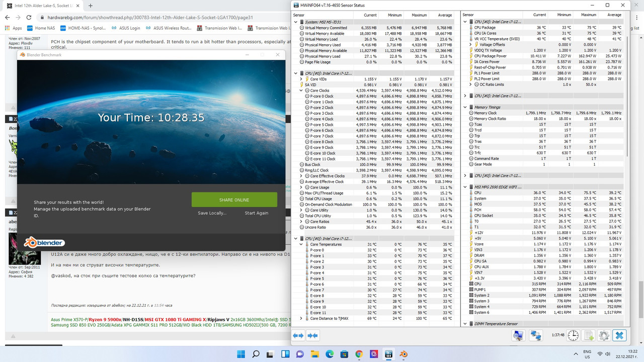Open ASUS Login bookmark
Viewport: 644px width, 362px height.
[x=125, y=28]
